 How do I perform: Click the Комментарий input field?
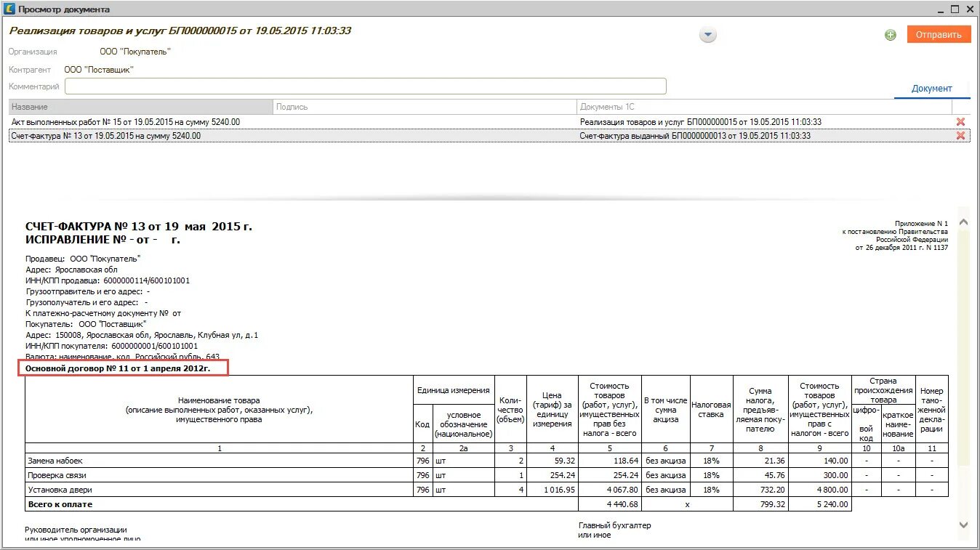(x=365, y=86)
